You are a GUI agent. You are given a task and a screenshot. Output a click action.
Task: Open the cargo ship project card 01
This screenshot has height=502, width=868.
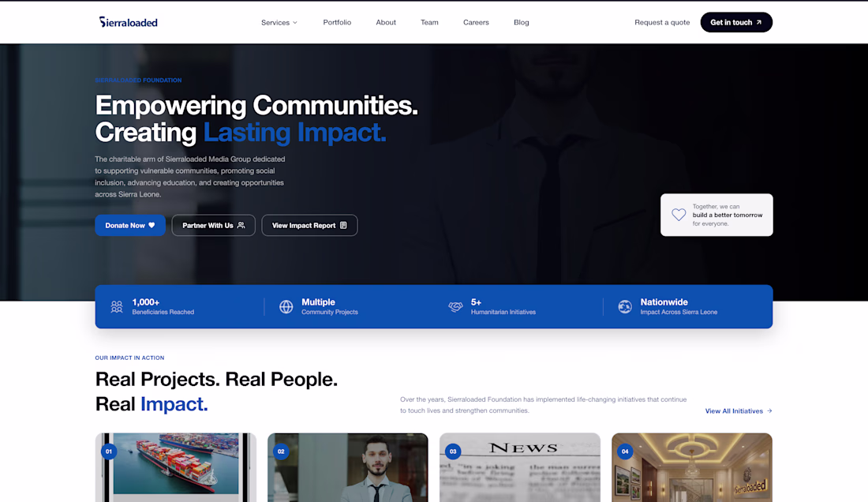[175, 467]
